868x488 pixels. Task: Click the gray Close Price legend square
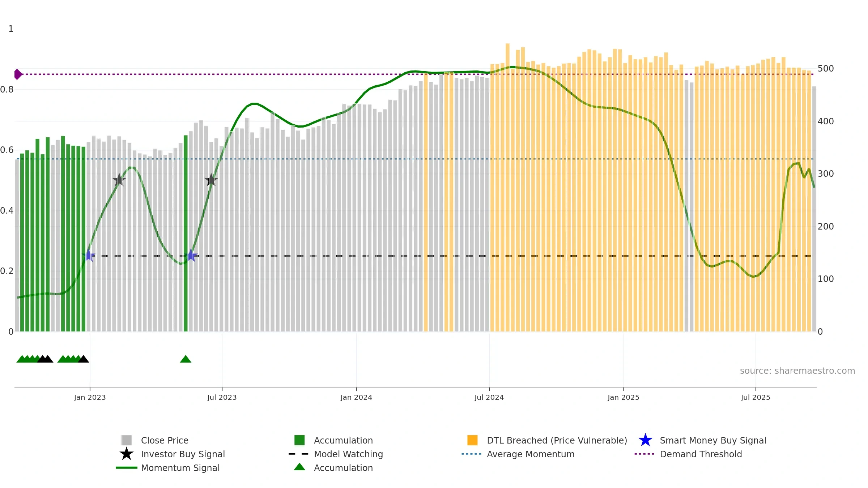pos(127,440)
